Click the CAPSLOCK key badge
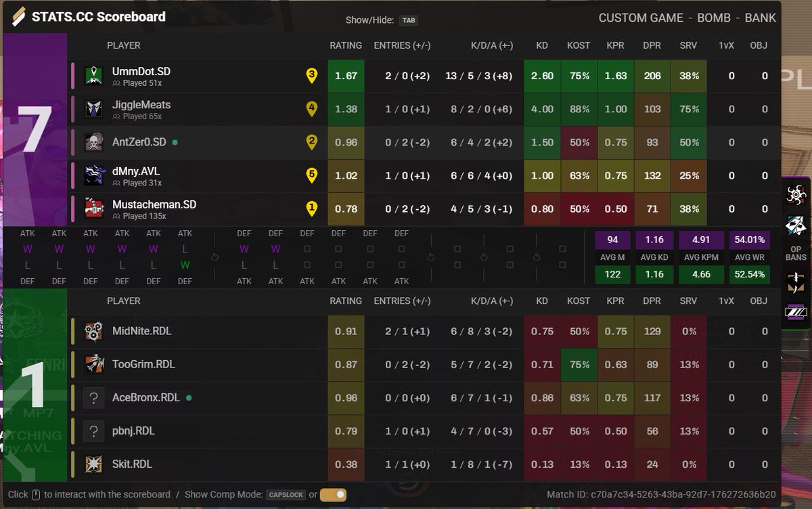The width and height of the screenshot is (812, 509). [x=286, y=495]
